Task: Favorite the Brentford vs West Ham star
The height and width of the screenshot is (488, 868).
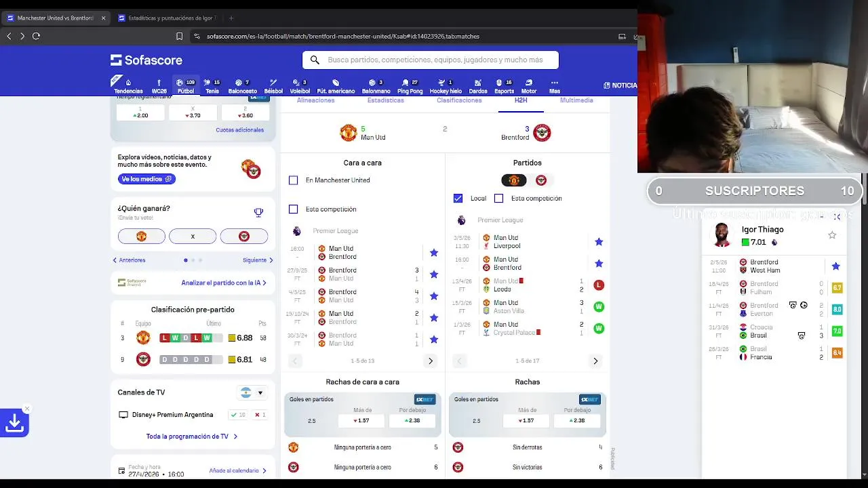Action: tap(835, 266)
